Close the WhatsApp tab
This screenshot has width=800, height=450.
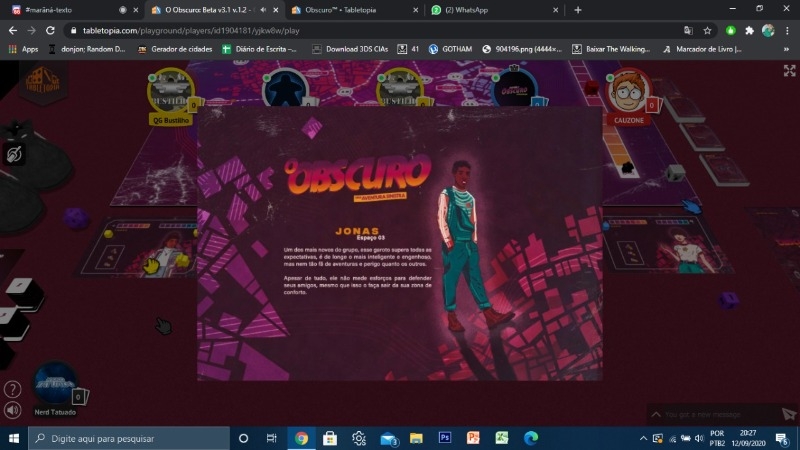point(556,10)
